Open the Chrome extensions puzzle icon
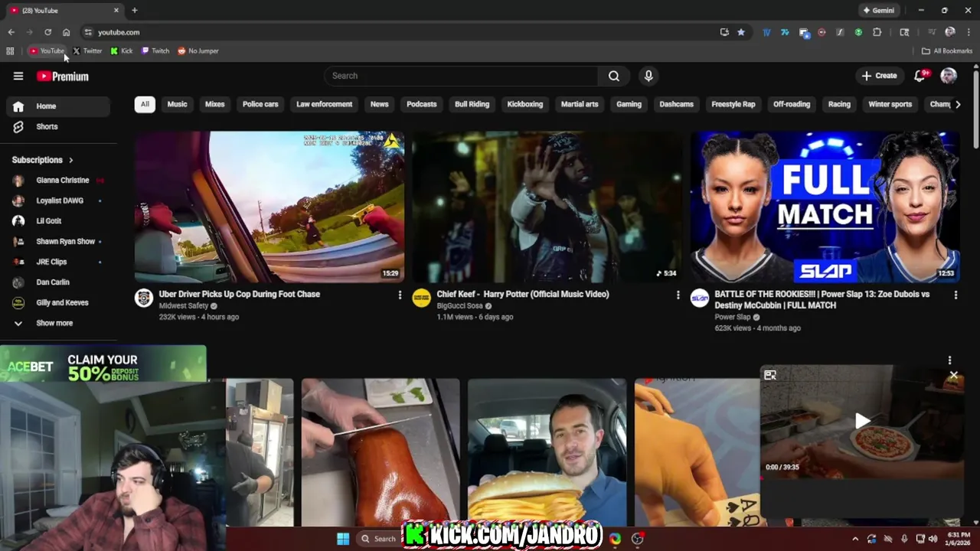980x551 pixels. [877, 32]
